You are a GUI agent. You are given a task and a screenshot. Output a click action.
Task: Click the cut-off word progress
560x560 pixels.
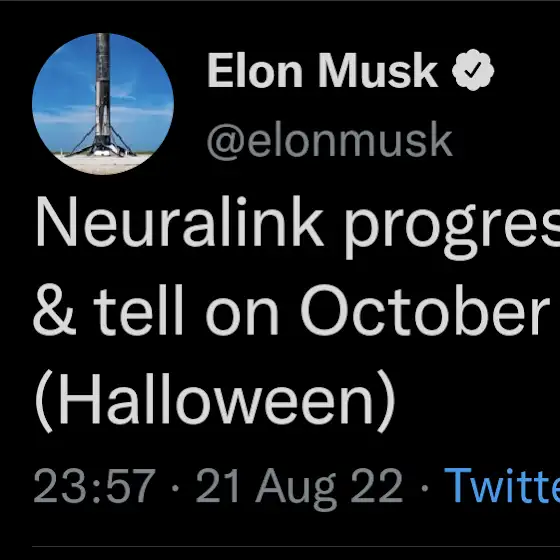coord(452,227)
